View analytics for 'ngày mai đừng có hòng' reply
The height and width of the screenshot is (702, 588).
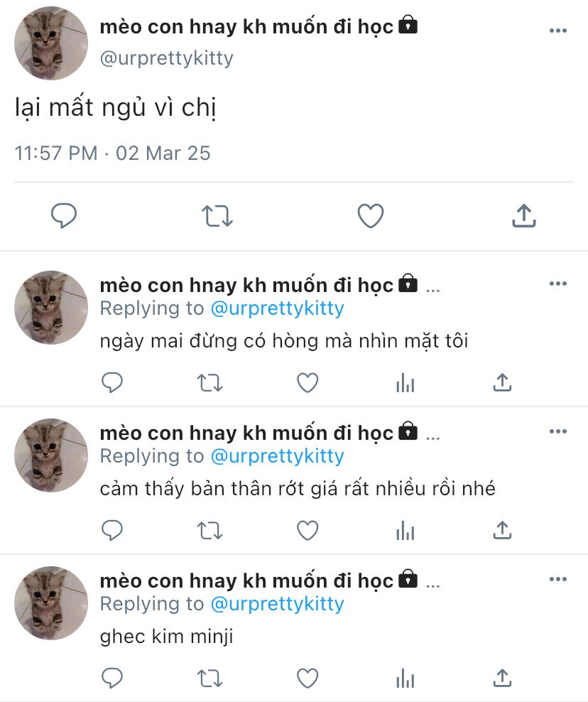(405, 383)
